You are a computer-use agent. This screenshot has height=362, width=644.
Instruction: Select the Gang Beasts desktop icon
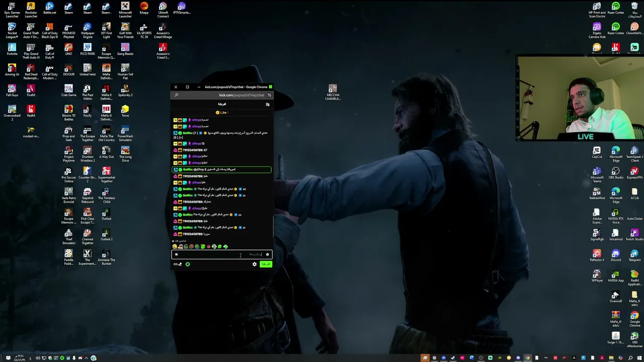(x=125, y=49)
